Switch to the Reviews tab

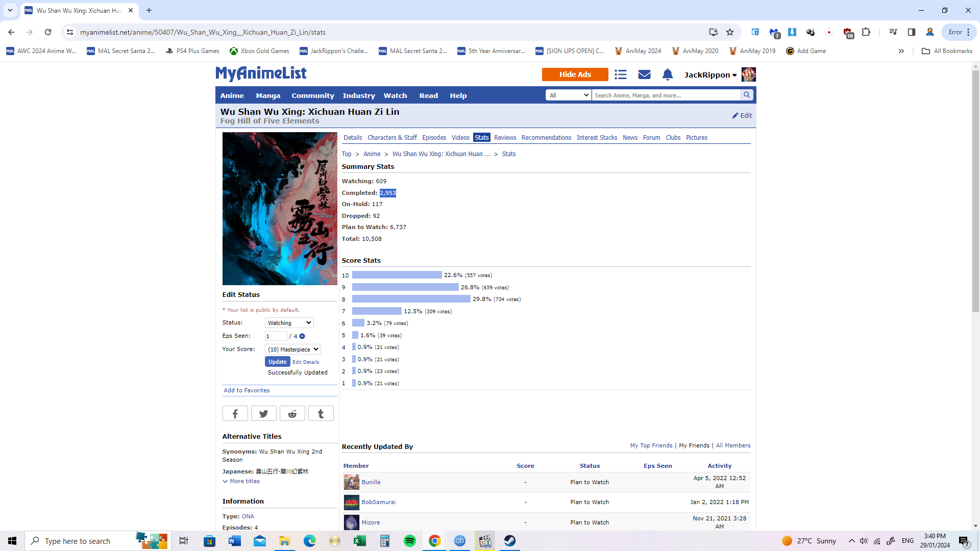click(505, 138)
